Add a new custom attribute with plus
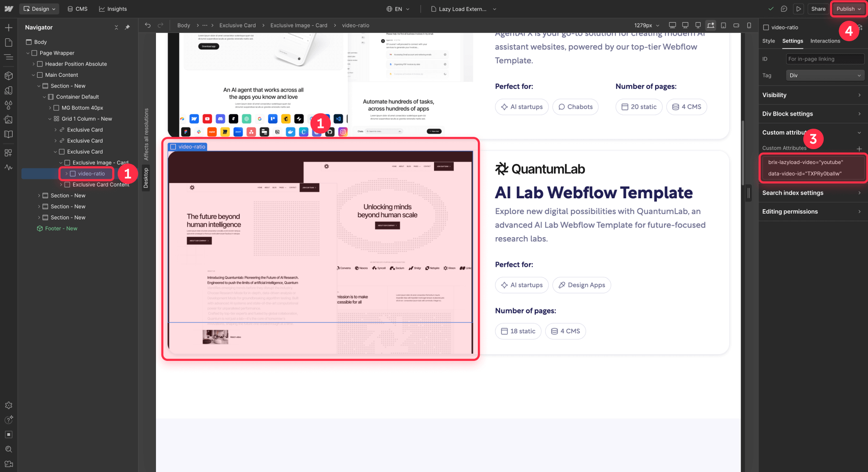The width and height of the screenshot is (868, 472). tap(859, 148)
